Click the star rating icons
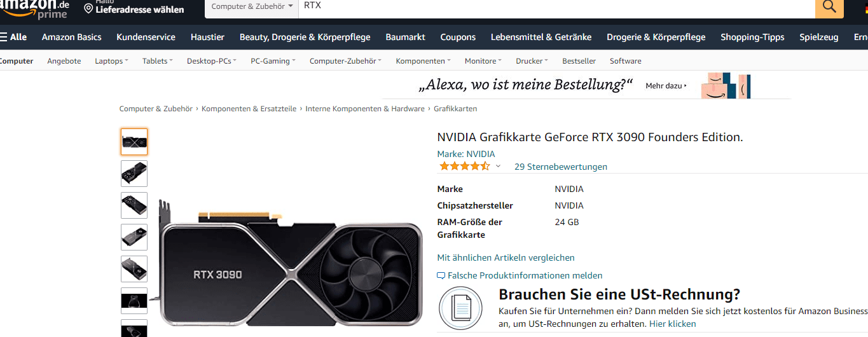868x337 pixels. [x=464, y=167]
